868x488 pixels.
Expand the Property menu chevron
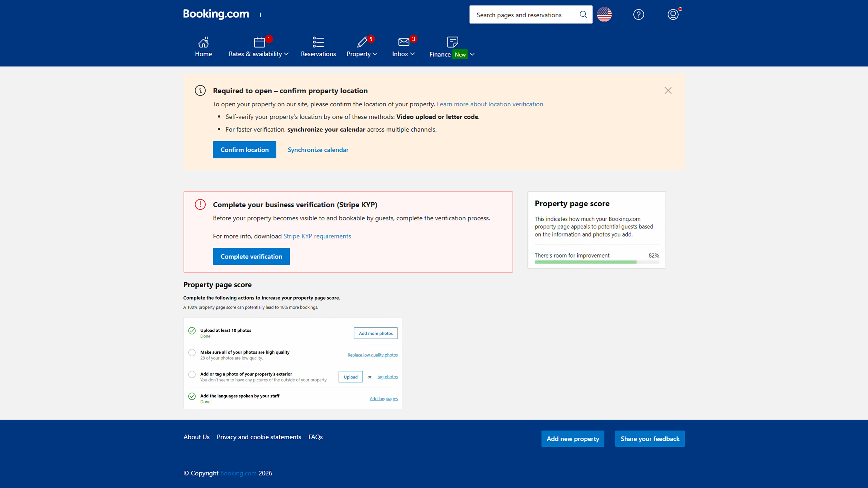click(375, 54)
